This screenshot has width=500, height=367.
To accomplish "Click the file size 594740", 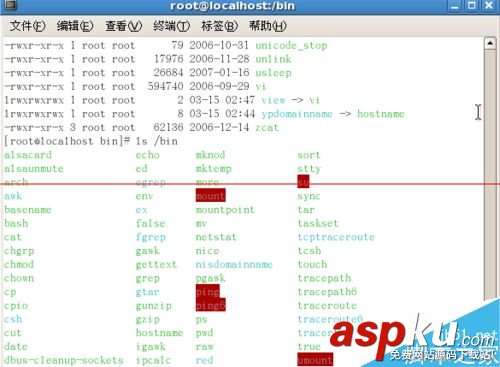I will (165, 86).
